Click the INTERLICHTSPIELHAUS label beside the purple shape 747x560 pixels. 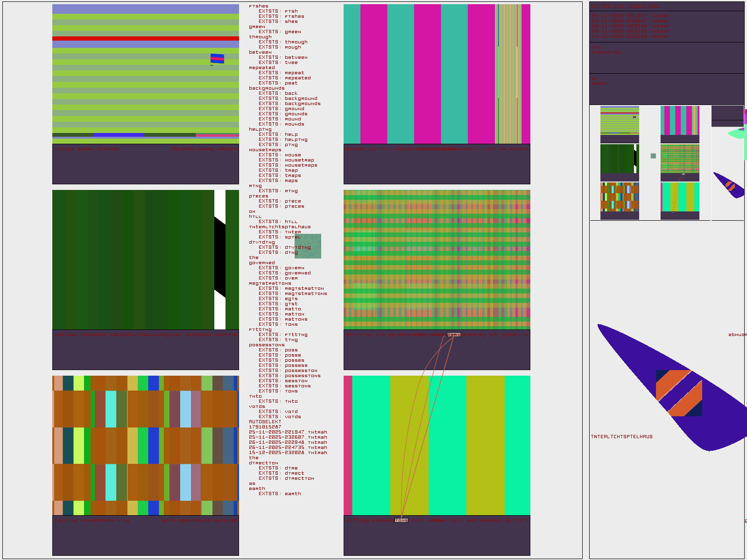click(621, 437)
